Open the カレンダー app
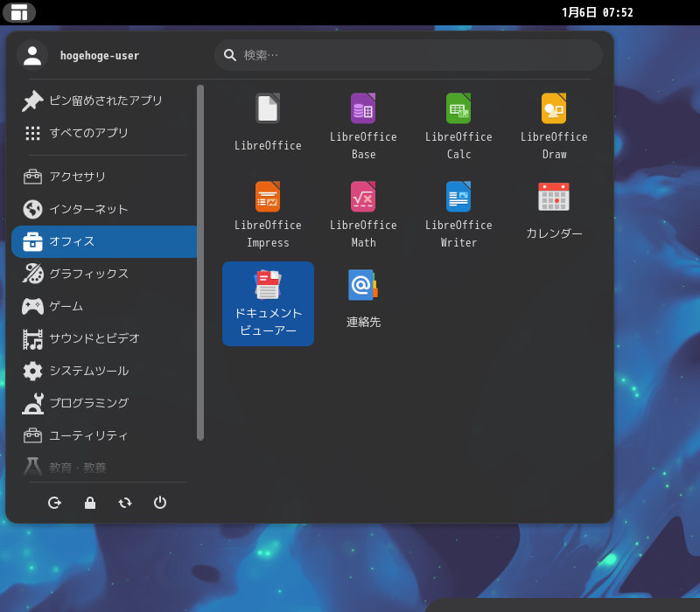 [x=554, y=213]
